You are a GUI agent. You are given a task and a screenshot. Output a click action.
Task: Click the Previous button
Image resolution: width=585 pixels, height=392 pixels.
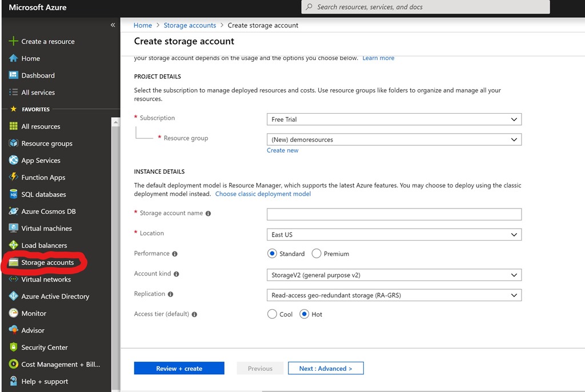(x=260, y=368)
